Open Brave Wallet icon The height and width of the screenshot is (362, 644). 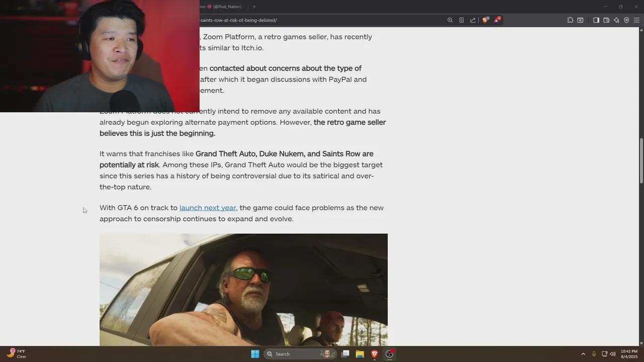(606, 20)
